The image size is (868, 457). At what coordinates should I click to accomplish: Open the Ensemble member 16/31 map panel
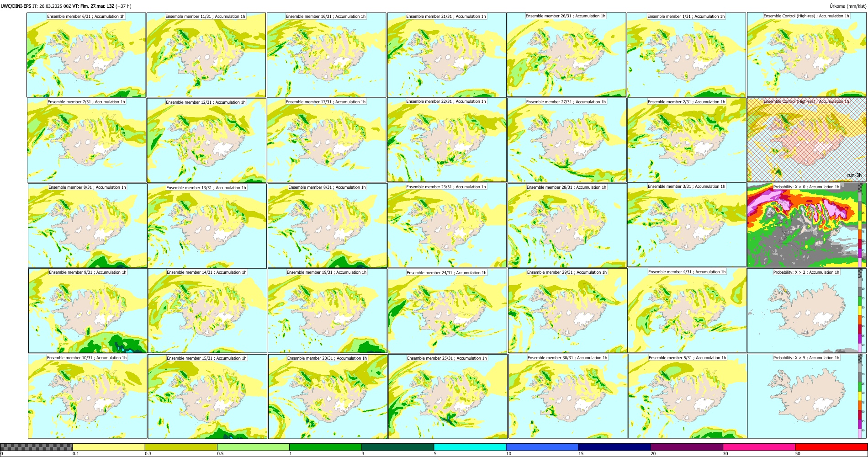(x=326, y=55)
